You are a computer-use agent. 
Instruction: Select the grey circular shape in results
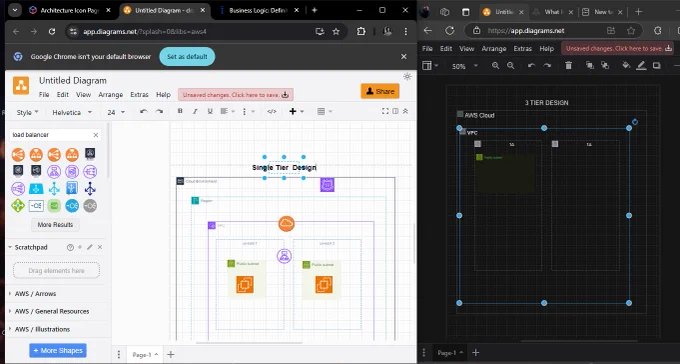[90, 206]
